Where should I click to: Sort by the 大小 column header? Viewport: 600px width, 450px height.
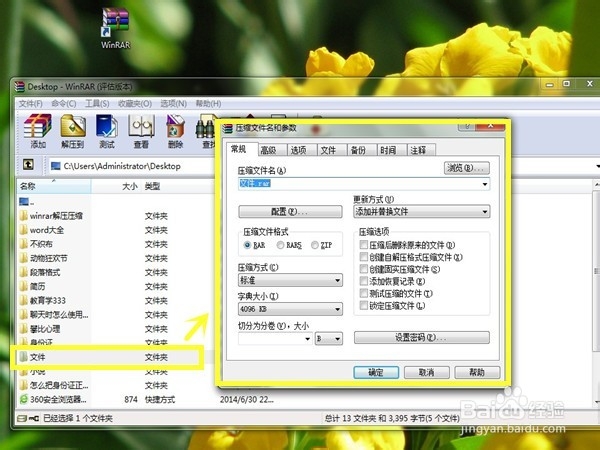(116, 186)
